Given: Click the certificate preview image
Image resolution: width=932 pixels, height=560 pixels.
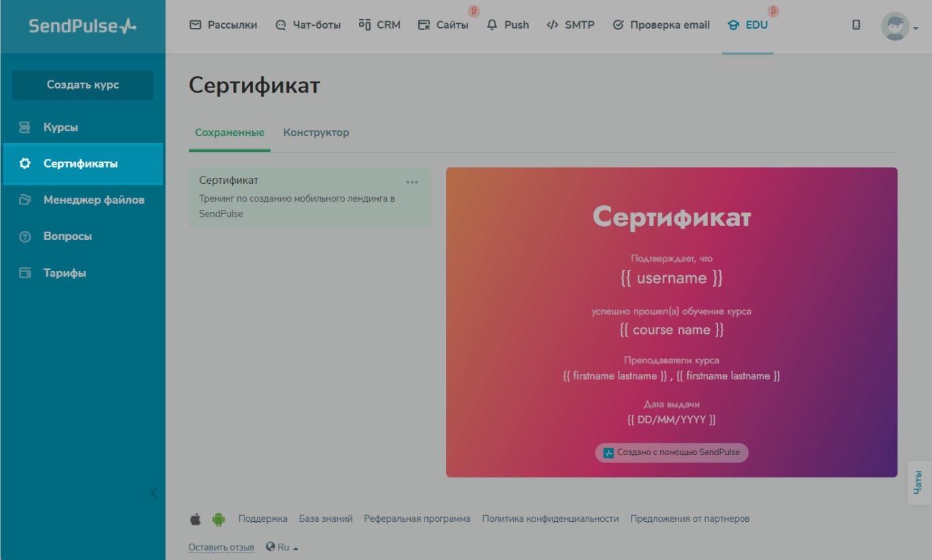Looking at the screenshot, I should (672, 322).
